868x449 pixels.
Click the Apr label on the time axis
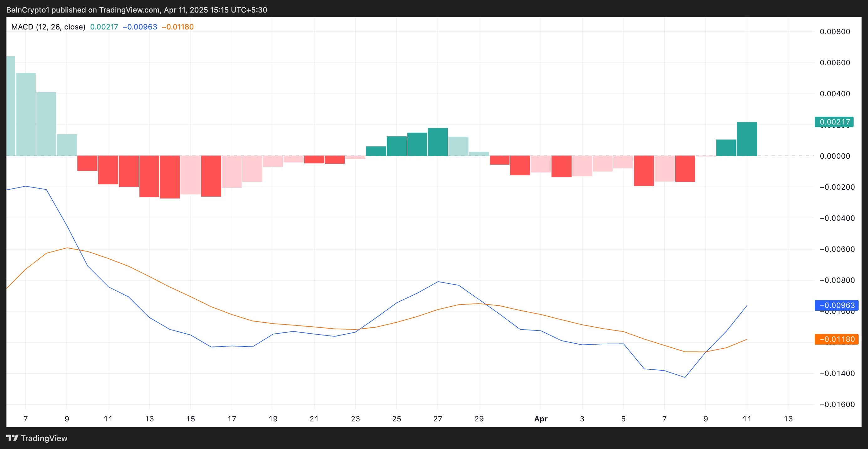(x=541, y=419)
